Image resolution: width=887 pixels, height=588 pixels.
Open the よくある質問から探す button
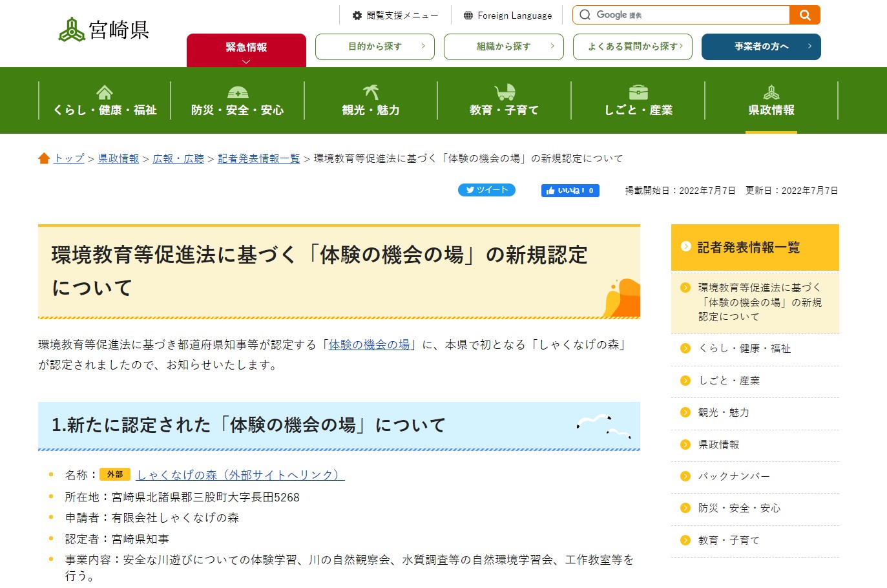[x=632, y=47]
